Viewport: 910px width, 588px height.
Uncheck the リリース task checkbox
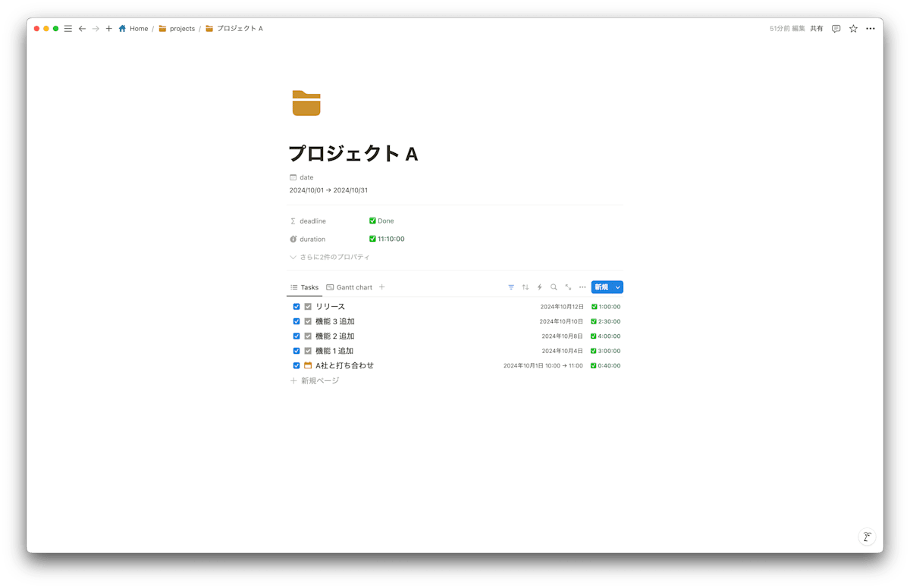[297, 307]
